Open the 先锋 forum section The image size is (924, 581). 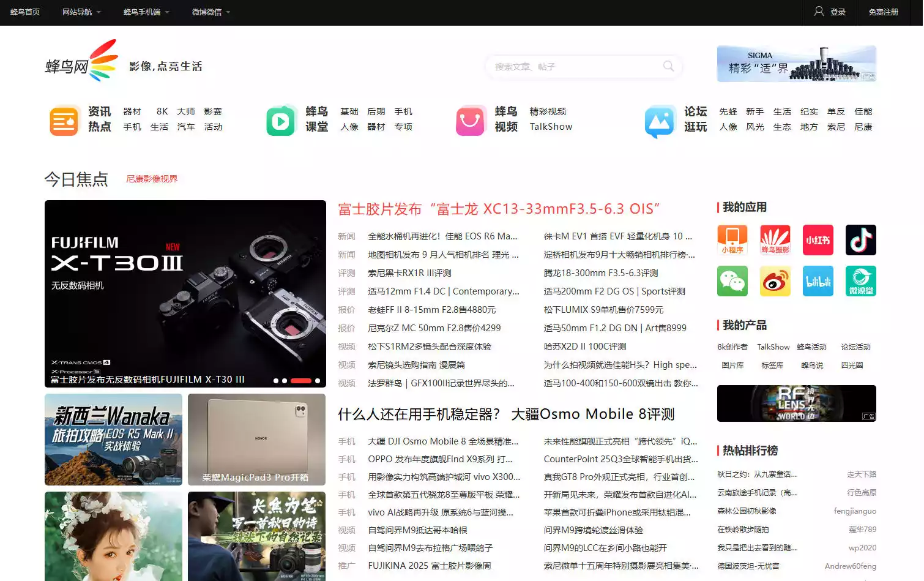(x=728, y=111)
